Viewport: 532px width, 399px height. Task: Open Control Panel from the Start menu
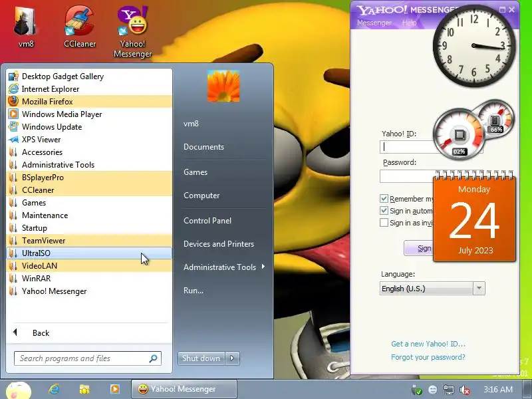pos(207,221)
